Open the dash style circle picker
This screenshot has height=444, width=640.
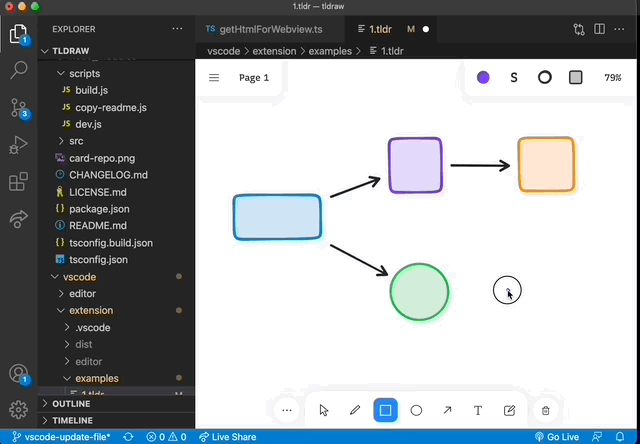tap(544, 78)
